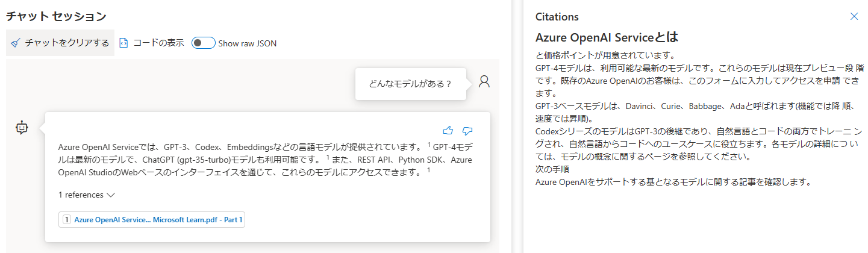Screen dimensions: 868x253
Task: Click the chatbot avatar icon
Action: coord(22,128)
